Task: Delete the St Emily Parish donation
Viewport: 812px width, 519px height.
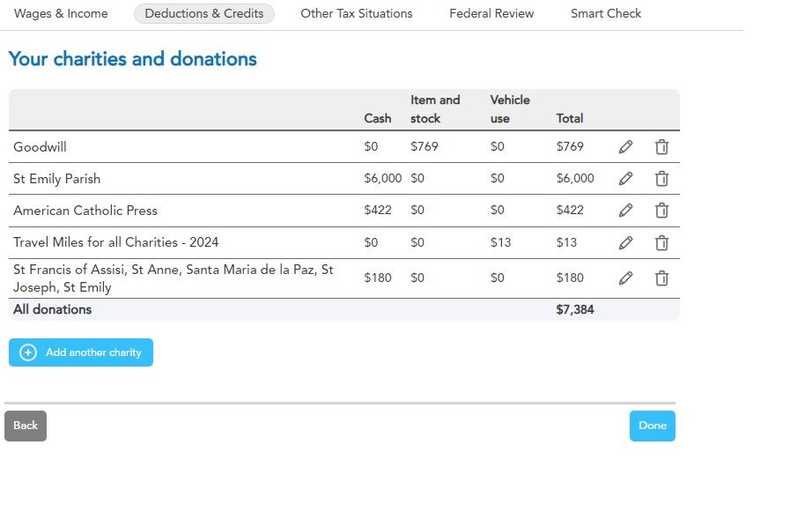Action: [661, 178]
